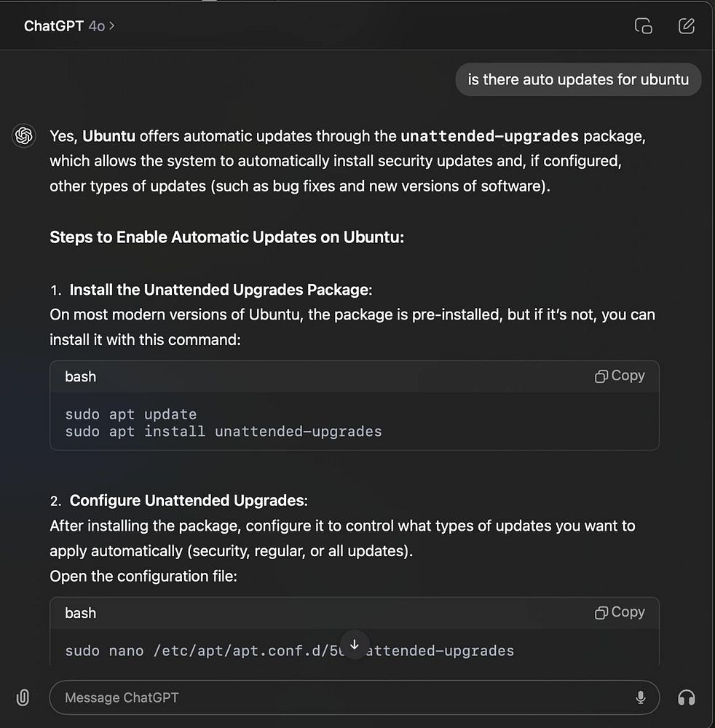Jump to bottom with down-arrow button
Viewport: 715px width, 728px height.
click(x=355, y=645)
